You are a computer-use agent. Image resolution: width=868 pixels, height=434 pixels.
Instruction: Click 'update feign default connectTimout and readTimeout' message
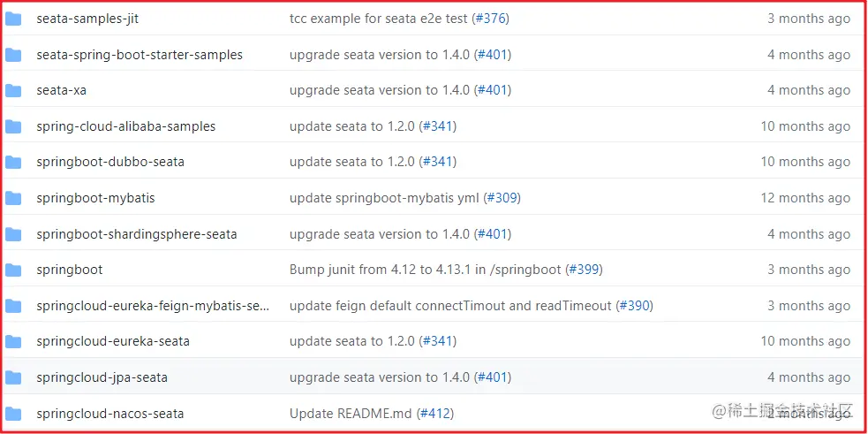[450, 306]
